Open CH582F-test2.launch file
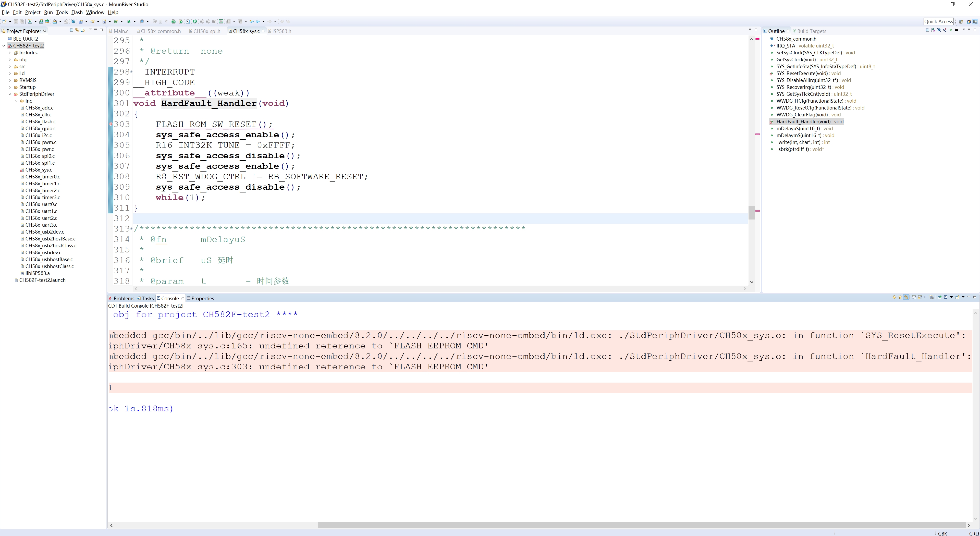 pos(42,280)
